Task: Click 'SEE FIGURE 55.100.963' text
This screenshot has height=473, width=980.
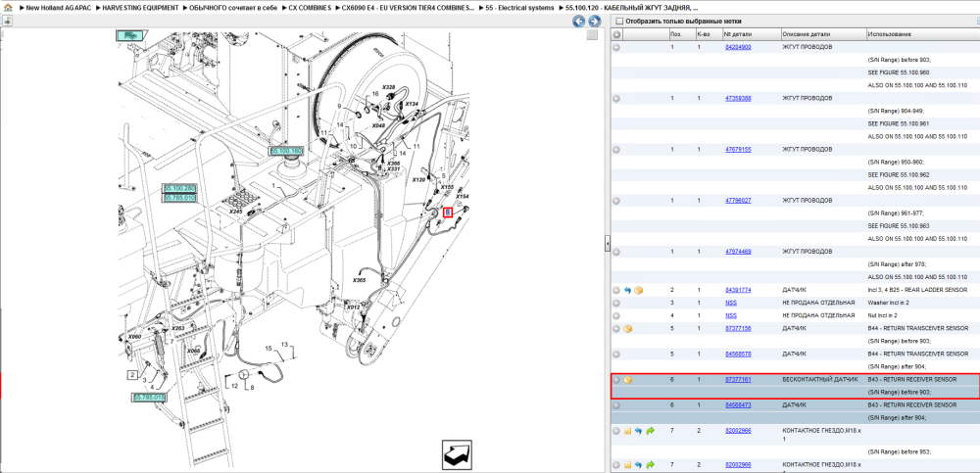Action: tap(899, 226)
